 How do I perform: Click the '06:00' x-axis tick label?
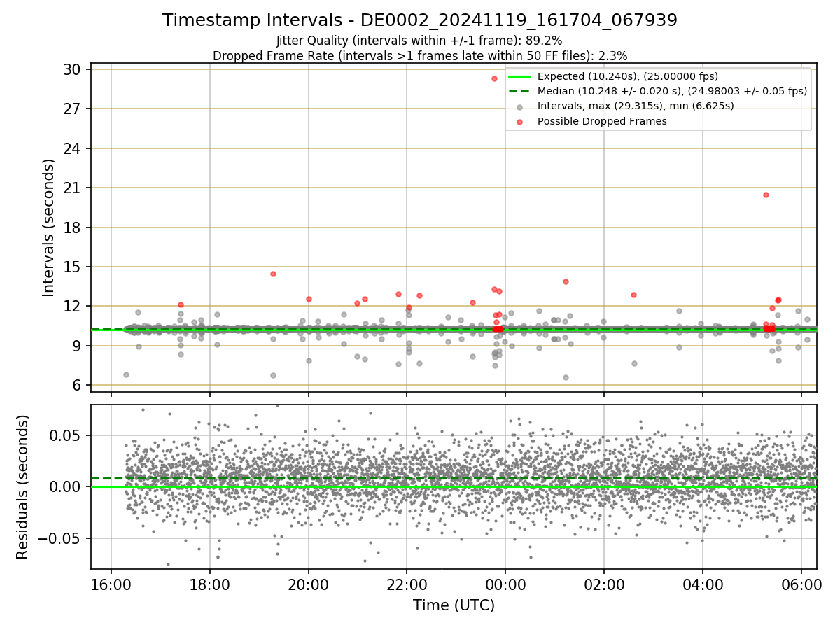pyautogui.click(x=801, y=585)
